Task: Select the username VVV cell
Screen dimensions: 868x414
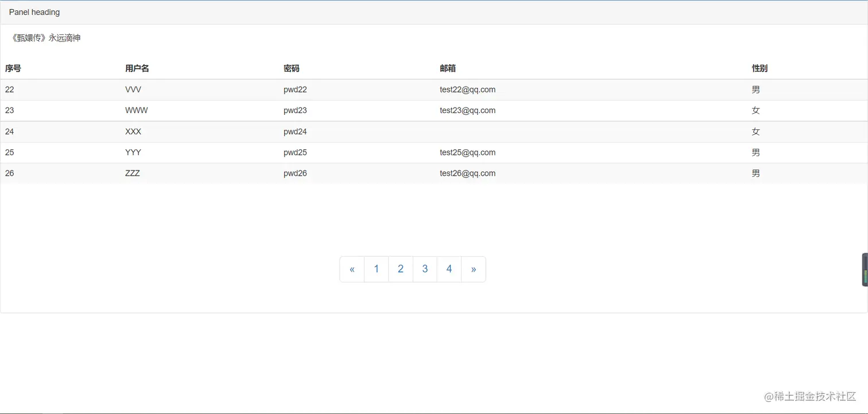Action: point(133,90)
